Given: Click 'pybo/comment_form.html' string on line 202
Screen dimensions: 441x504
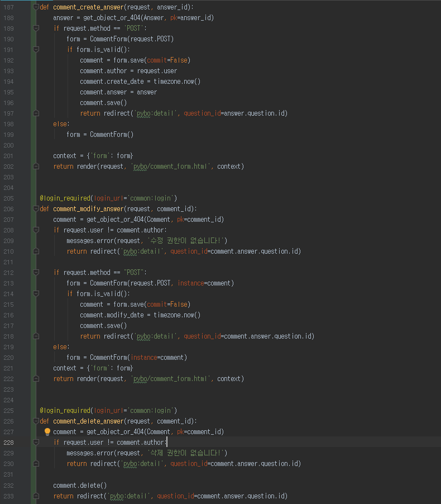Looking at the screenshot, I should tap(170, 167).
